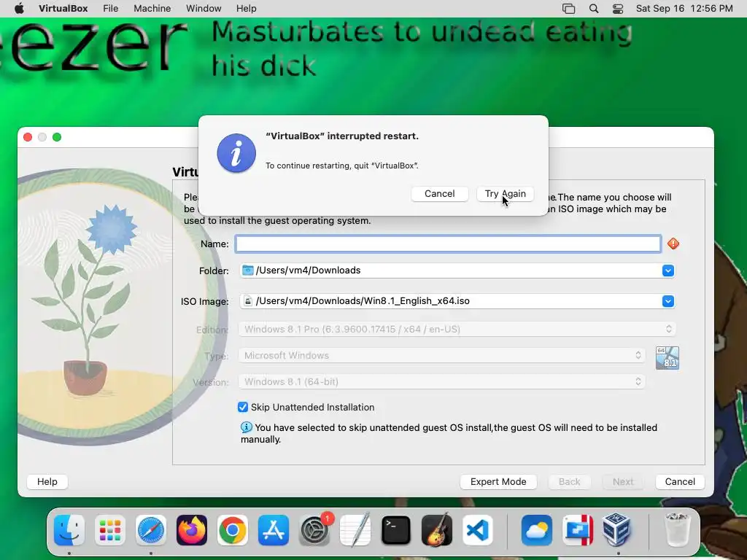Cancel the new virtual machine wizard

point(680,481)
